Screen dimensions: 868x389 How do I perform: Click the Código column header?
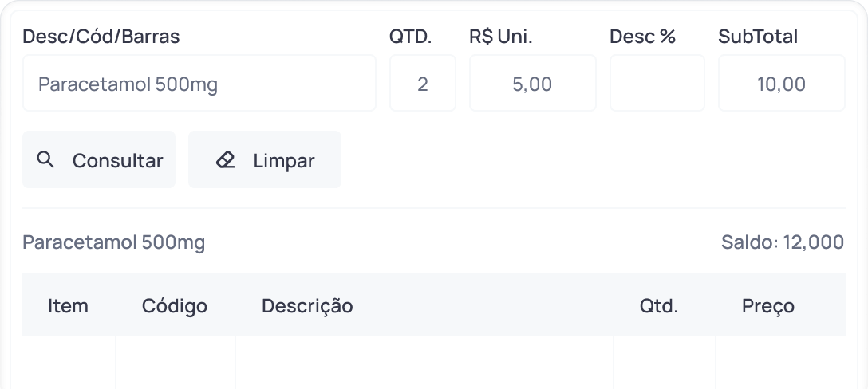point(174,306)
